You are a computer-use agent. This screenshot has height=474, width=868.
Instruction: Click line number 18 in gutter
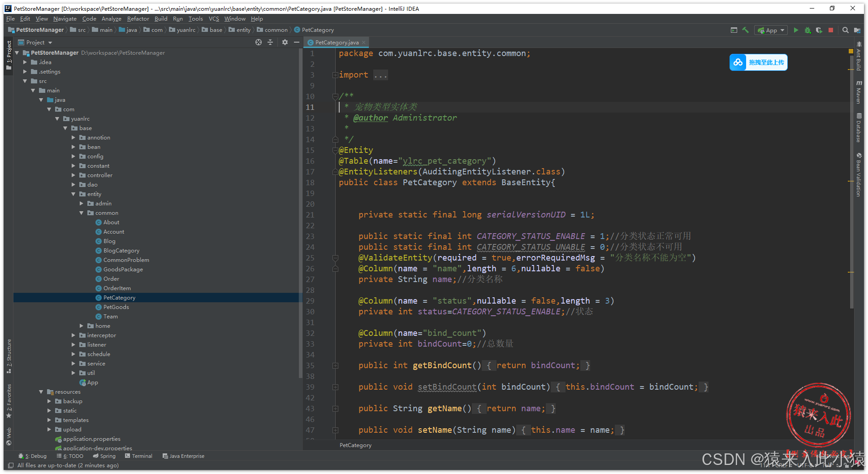click(310, 183)
